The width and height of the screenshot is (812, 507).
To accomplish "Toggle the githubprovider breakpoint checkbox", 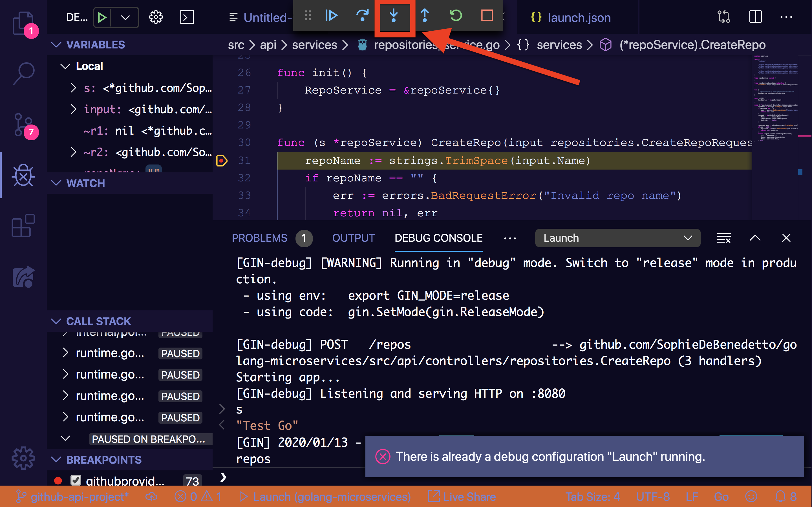I will point(76,480).
